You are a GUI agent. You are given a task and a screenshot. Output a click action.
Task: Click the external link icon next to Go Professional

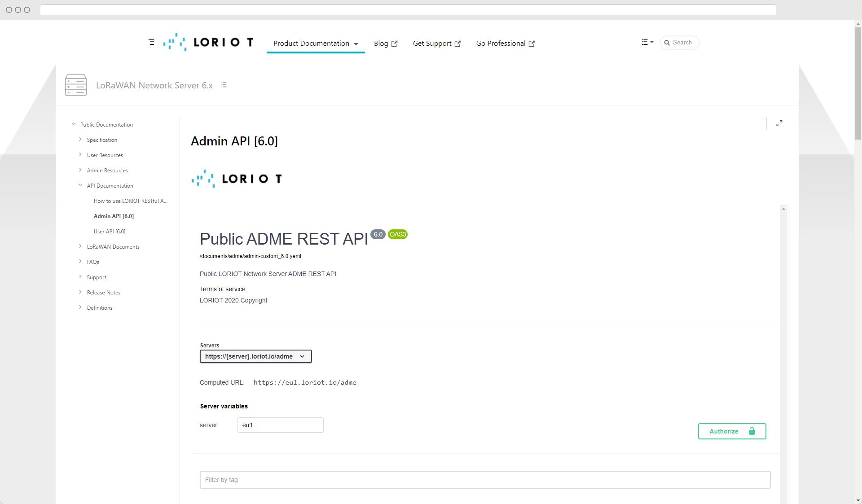pos(532,44)
